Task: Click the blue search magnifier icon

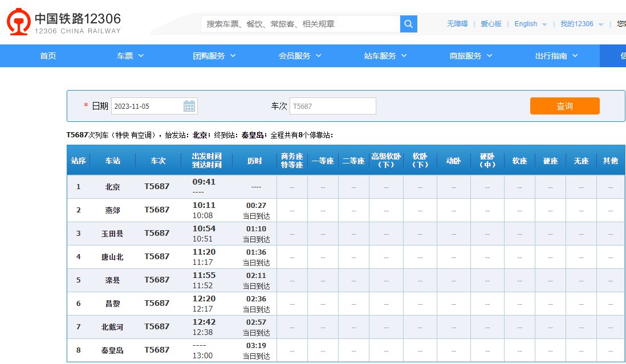Action: coord(408,24)
